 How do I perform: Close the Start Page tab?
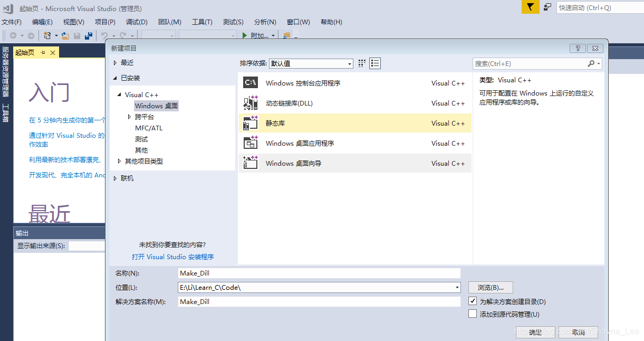click(53, 52)
